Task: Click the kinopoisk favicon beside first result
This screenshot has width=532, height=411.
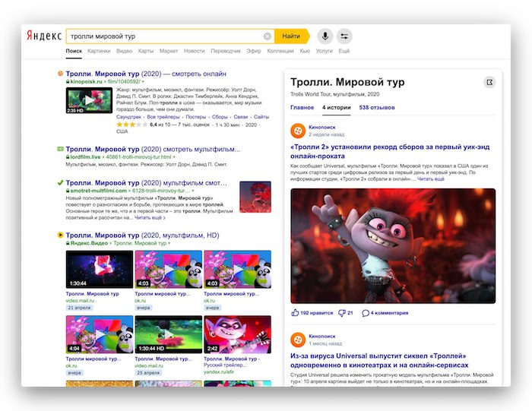Action: coord(60,73)
